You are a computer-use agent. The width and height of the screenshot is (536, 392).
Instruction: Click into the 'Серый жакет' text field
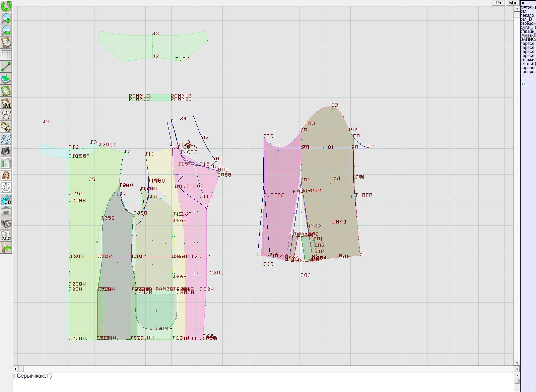click(234, 380)
